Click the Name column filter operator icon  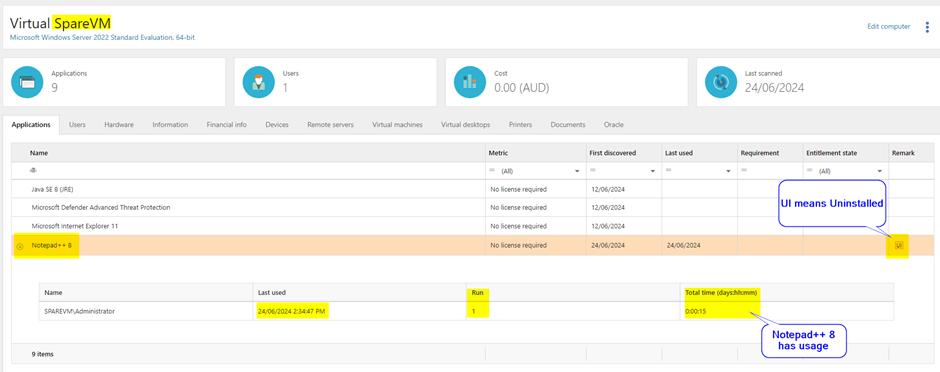33,171
